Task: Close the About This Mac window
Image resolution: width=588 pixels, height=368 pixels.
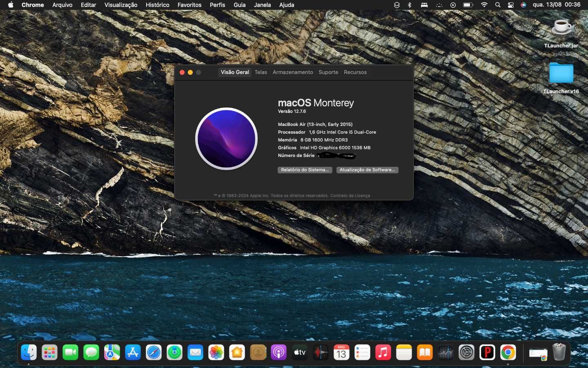Action: (x=182, y=72)
